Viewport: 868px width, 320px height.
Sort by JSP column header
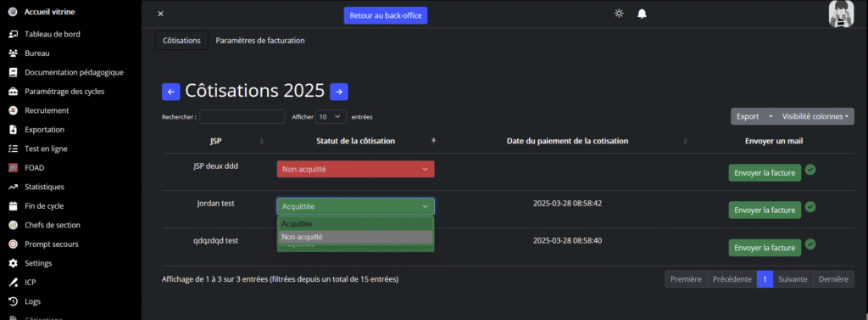[x=215, y=141]
